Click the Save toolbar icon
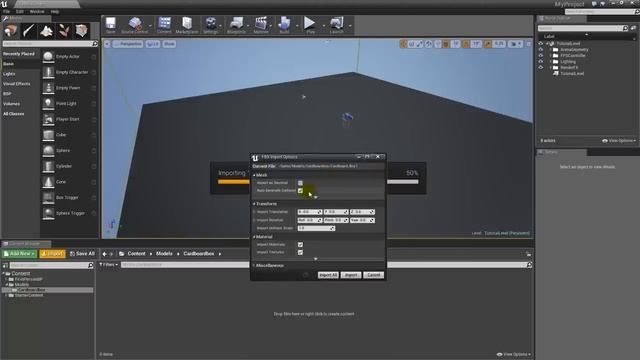This screenshot has width=640, height=360. coord(111,25)
